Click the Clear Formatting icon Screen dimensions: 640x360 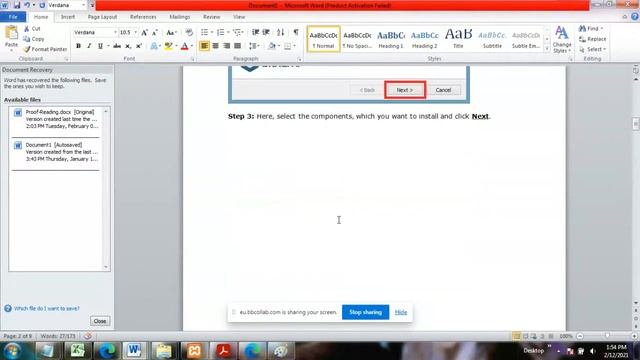click(x=189, y=32)
